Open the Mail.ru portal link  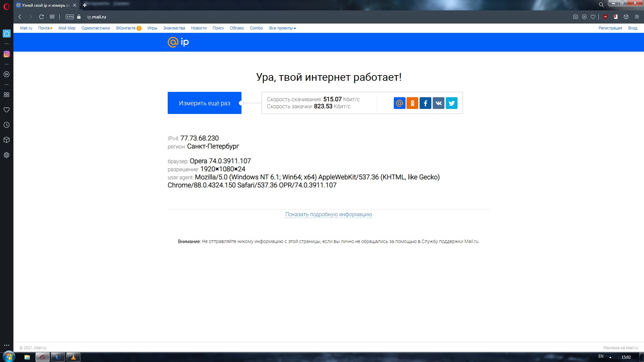(x=26, y=28)
